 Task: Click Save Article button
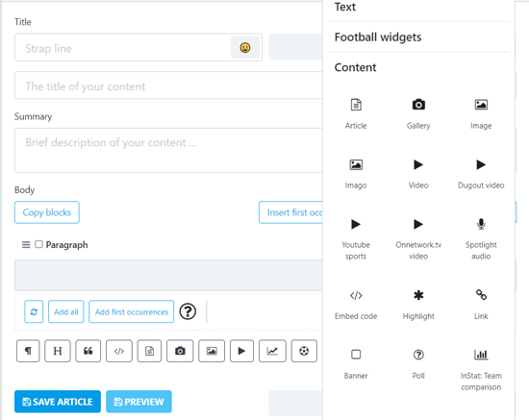[58, 402]
